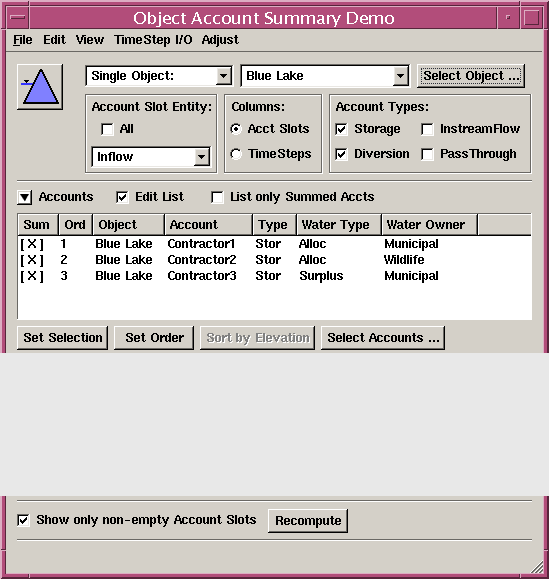Toggle sum mark for Contractor1 row
Viewport: 549px width, 579px height.
click(x=32, y=244)
